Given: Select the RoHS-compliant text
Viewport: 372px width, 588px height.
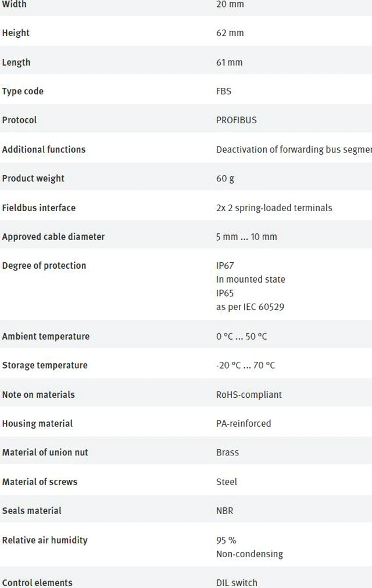Looking at the screenshot, I should 249,394.
